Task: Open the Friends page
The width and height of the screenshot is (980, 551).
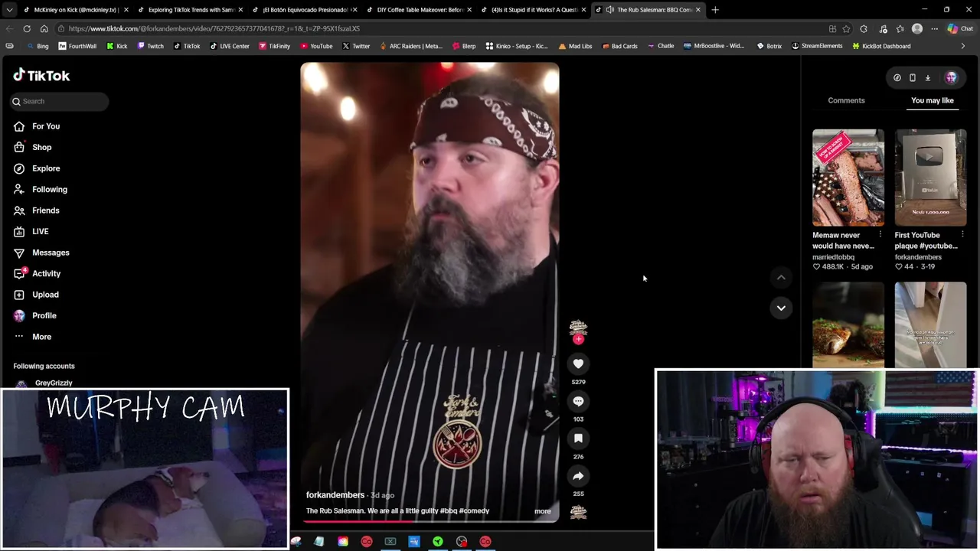Action: [x=46, y=210]
